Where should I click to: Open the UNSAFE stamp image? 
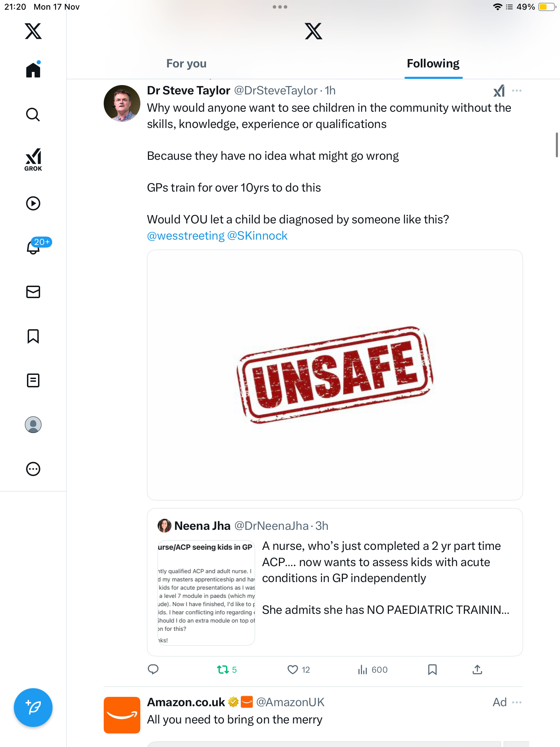[x=335, y=375]
